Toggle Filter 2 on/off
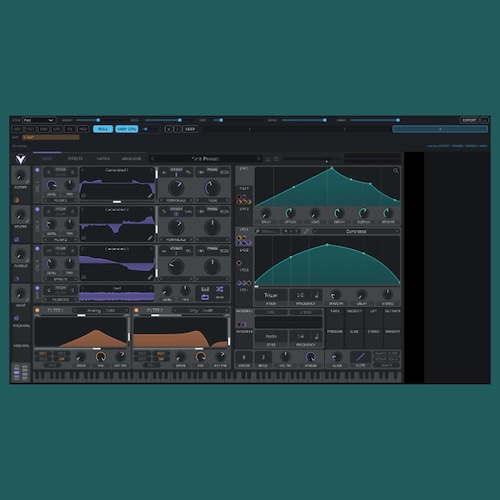Screen dimensions: 500x500 click(136, 310)
